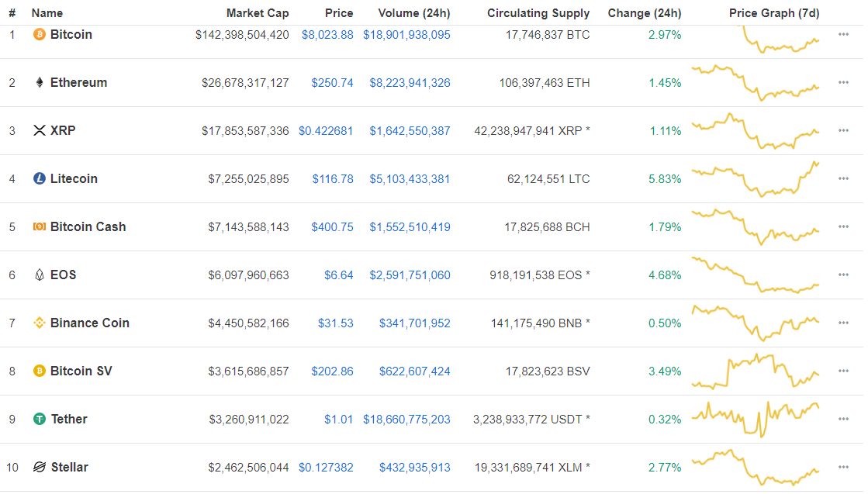Select Stellar market cap $2,462,506,044
This screenshot has height=494, width=868.
pos(248,468)
